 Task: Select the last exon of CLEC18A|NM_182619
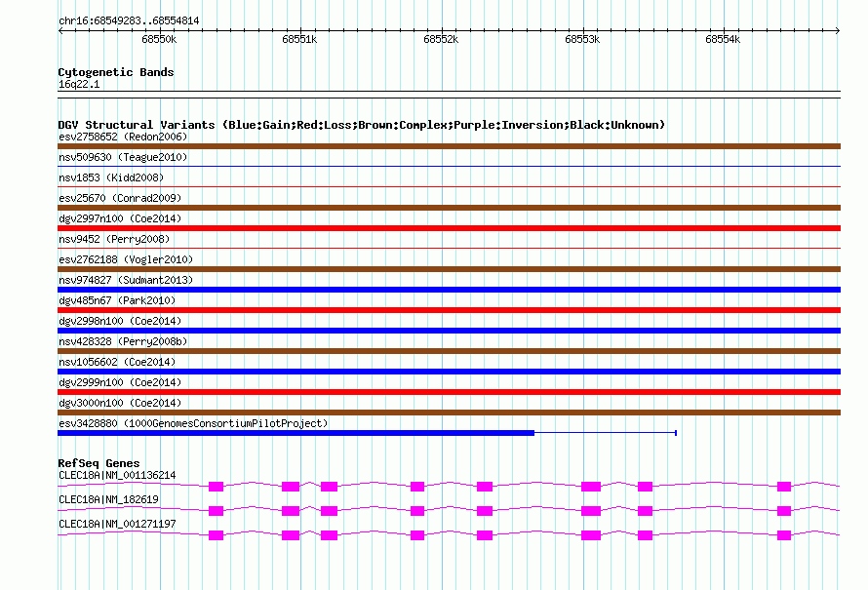coord(784,511)
